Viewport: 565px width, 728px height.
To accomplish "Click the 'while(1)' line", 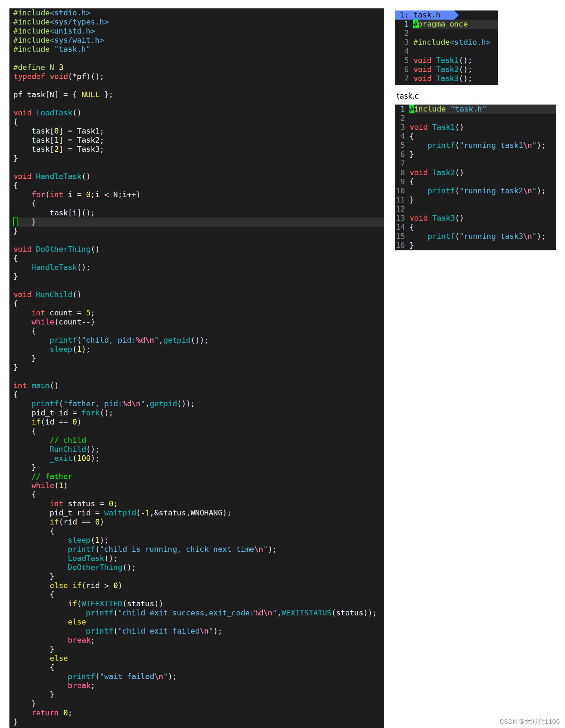I will (49, 486).
